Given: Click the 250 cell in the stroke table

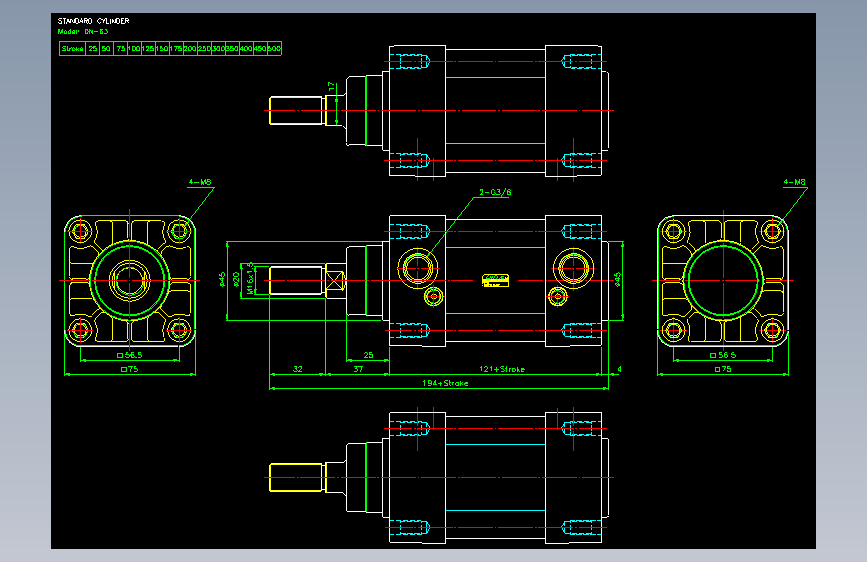Looking at the screenshot, I should pyautogui.click(x=204, y=49).
